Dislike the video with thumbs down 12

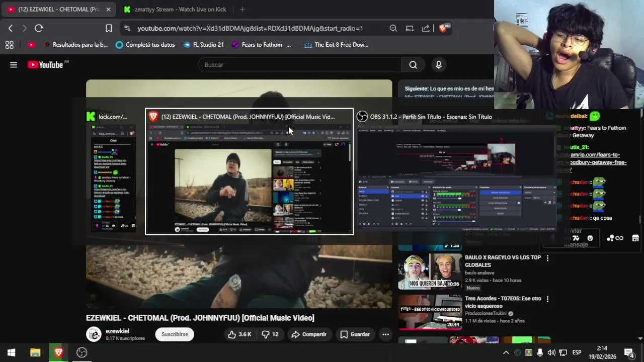270,334
